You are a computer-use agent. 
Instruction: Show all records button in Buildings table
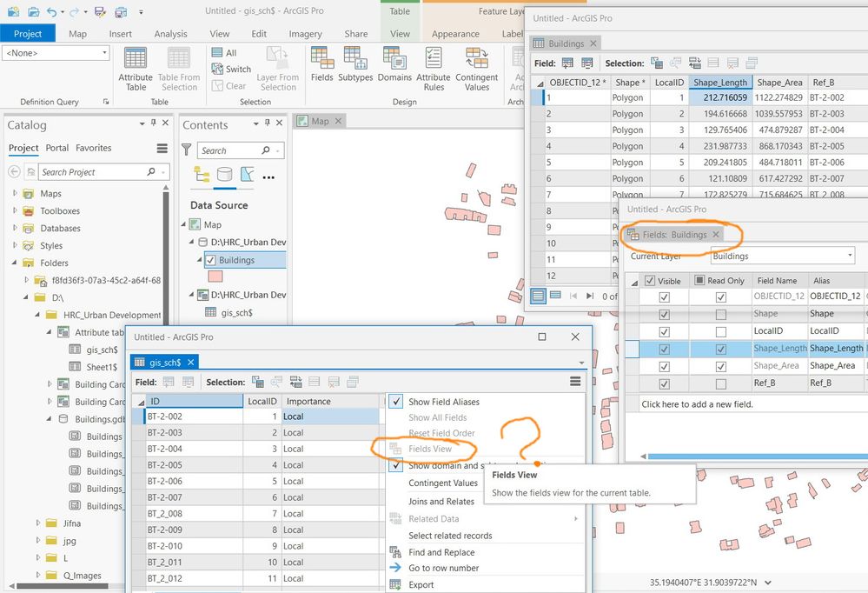(x=538, y=296)
